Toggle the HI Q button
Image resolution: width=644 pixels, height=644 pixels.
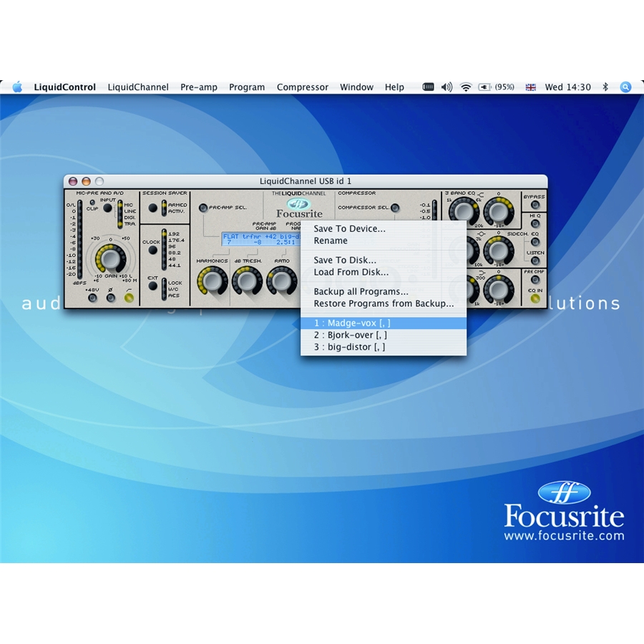tap(535, 223)
